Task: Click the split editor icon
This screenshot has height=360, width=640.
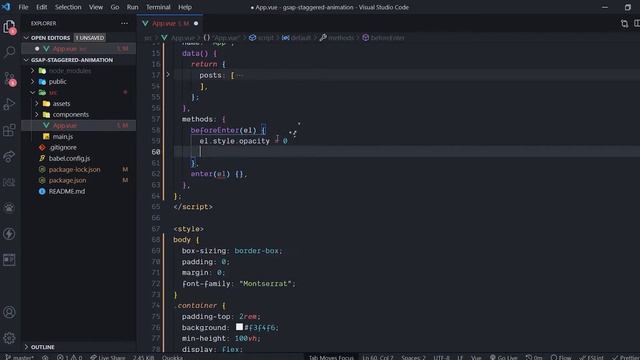Action: 637,24
